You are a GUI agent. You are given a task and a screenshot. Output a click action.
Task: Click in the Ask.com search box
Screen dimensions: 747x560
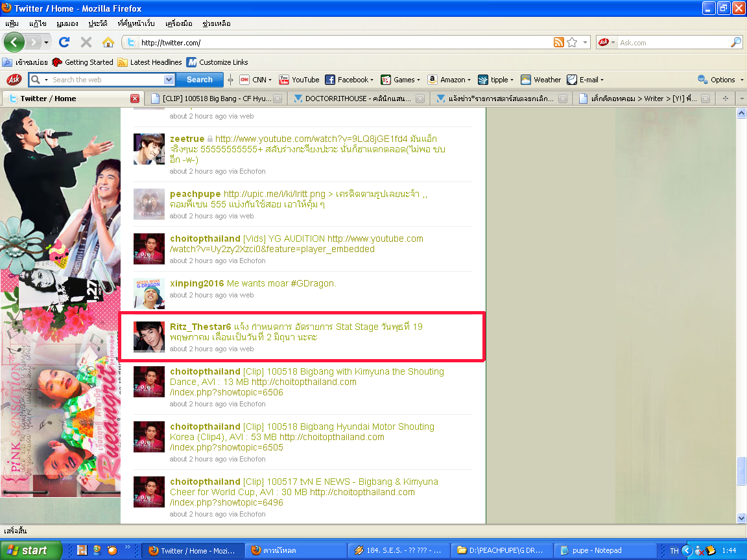pyautogui.click(x=673, y=42)
